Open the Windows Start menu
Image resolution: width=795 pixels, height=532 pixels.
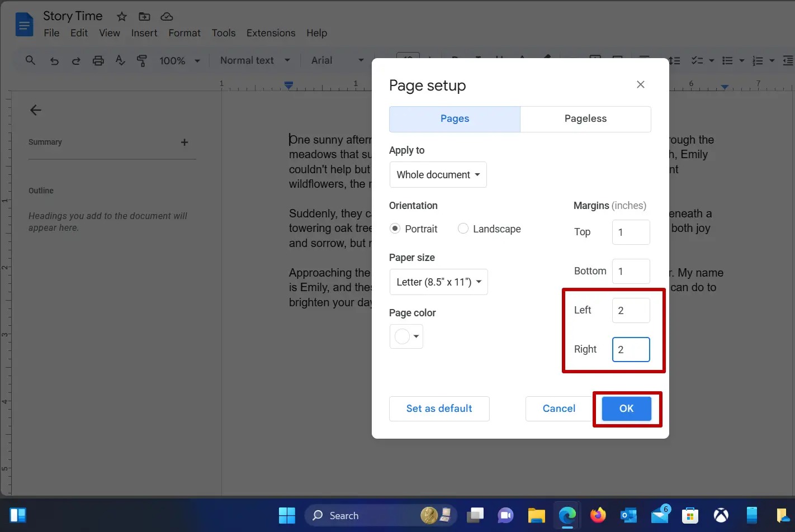click(x=287, y=515)
